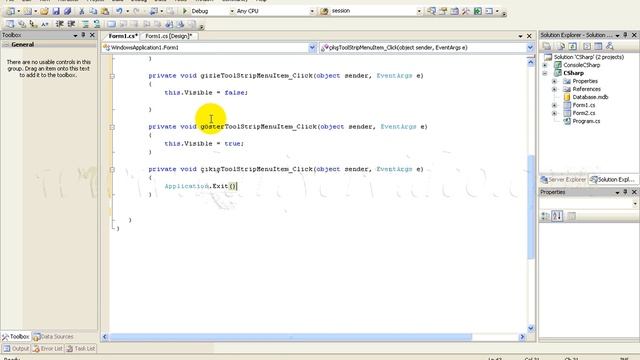Open the session find combo box dropdown
640x360 pixels.
point(419,11)
